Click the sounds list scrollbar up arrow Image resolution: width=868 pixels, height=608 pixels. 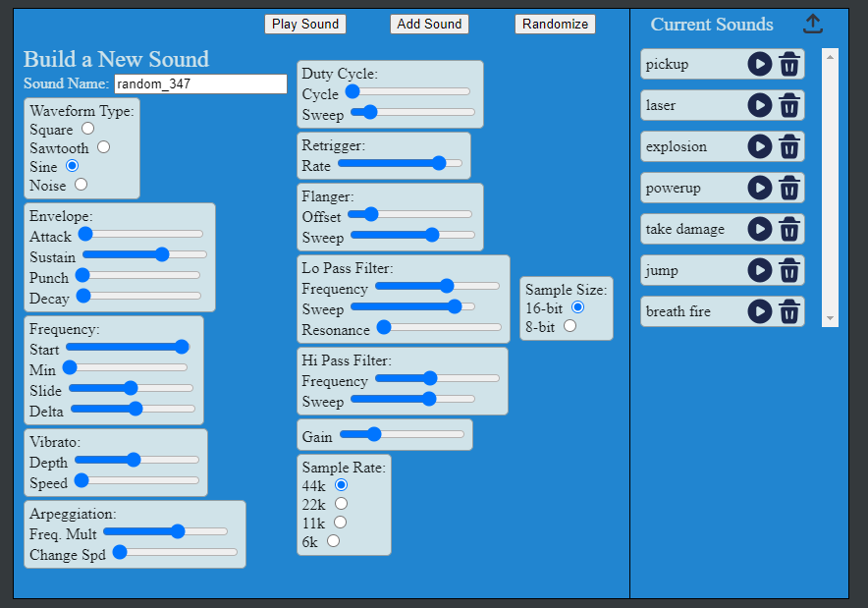coord(830,57)
